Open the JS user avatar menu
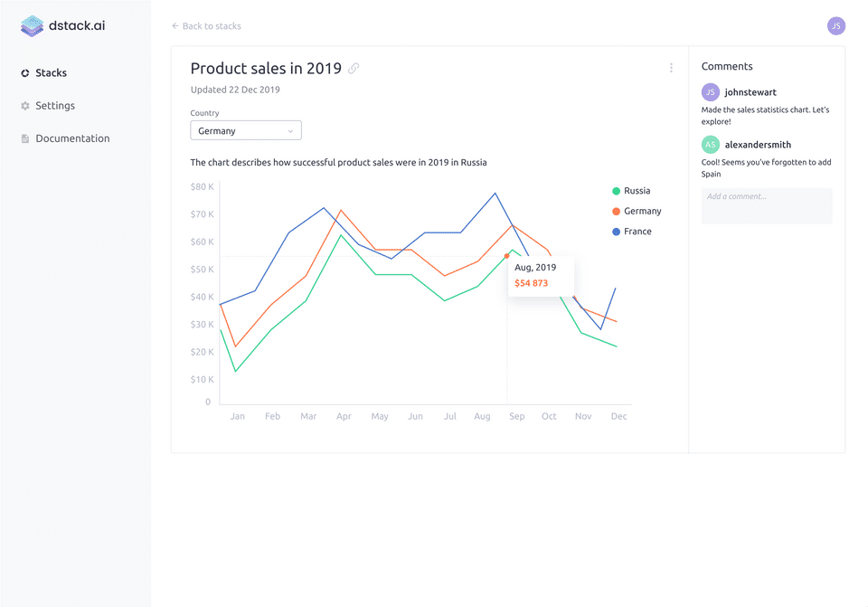 click(835, 26)
